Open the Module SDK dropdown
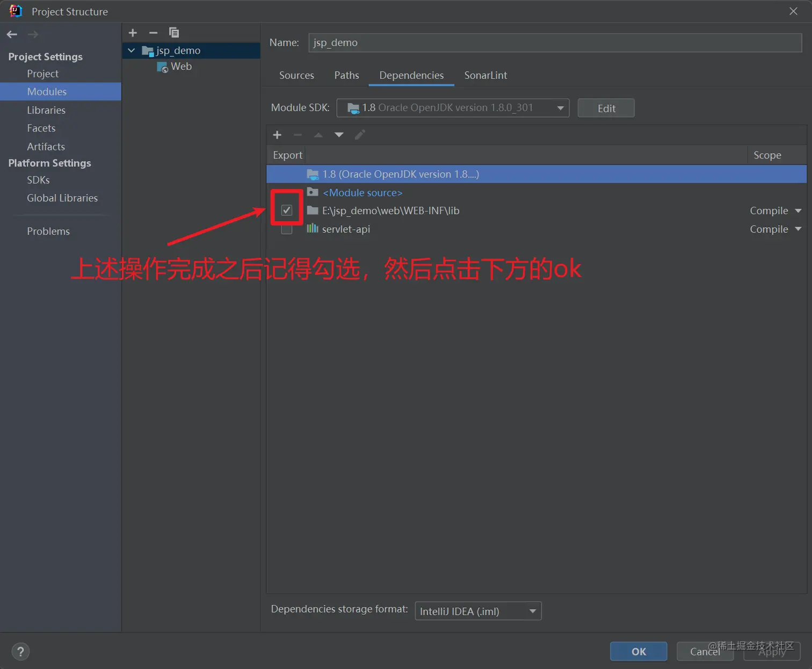The height and width of the screenshot is (669, 812). point(453,108)
